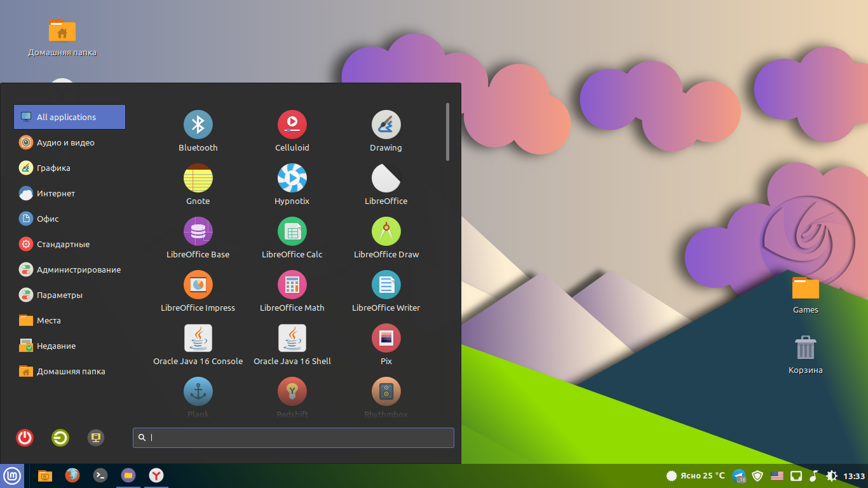Open the weather applet Ясно 25 °C
Image resolution: width=868 pixels, height=488 pixels.
pos(695,475)
